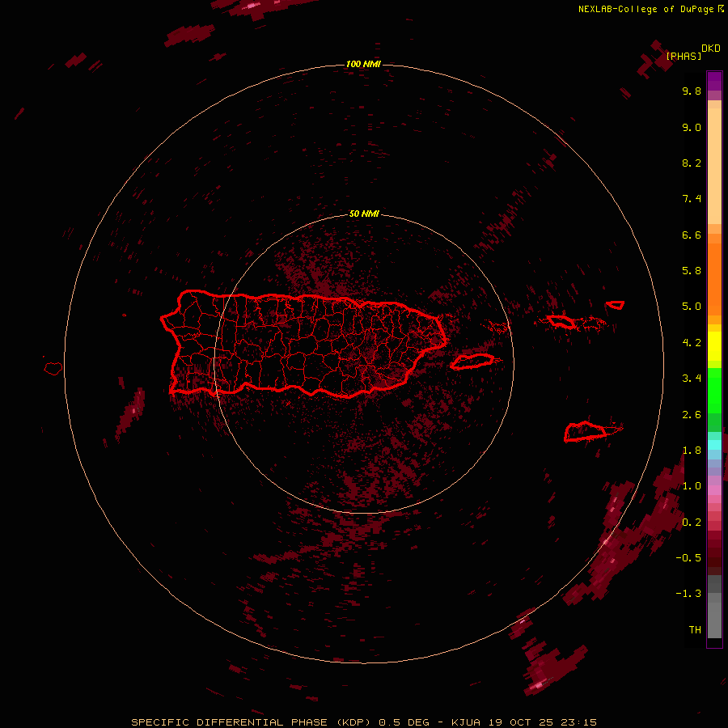Pick the cyan segment of the color bar

[x=714, y=444]
